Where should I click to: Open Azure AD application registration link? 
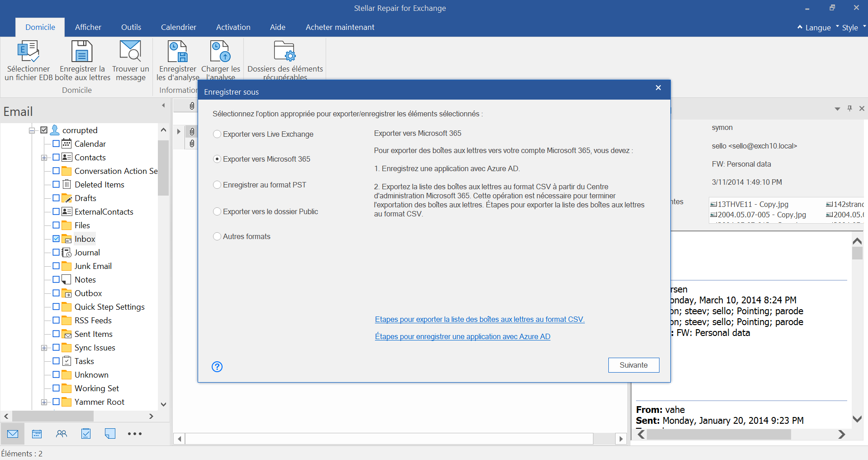(463, 336)
